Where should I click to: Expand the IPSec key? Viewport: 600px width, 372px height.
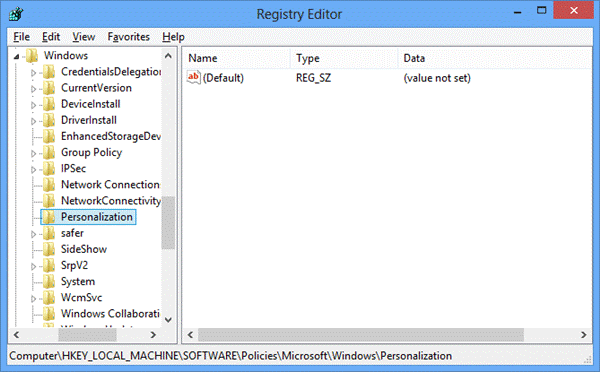pos(33,169)
